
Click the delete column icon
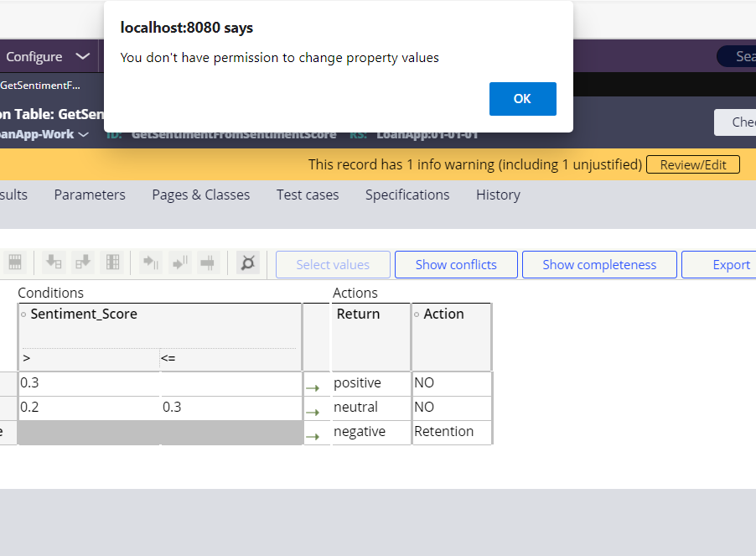pyautogui.click(x=207, y=263)
